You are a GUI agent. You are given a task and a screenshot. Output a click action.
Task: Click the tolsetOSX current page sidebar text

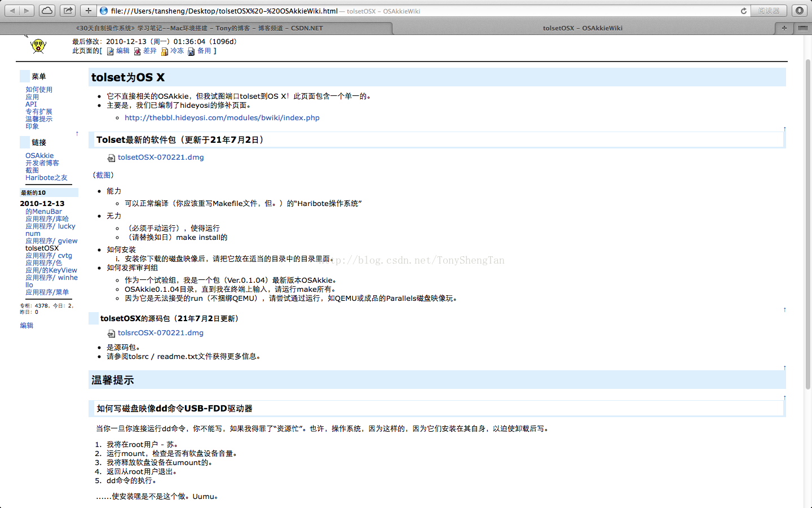pyautogui.click(x=42, y=248)
